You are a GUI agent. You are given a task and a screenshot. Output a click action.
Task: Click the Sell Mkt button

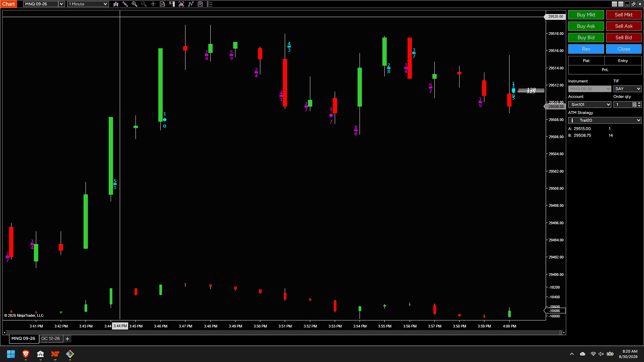pyautogui.click(x=624, y=15)
